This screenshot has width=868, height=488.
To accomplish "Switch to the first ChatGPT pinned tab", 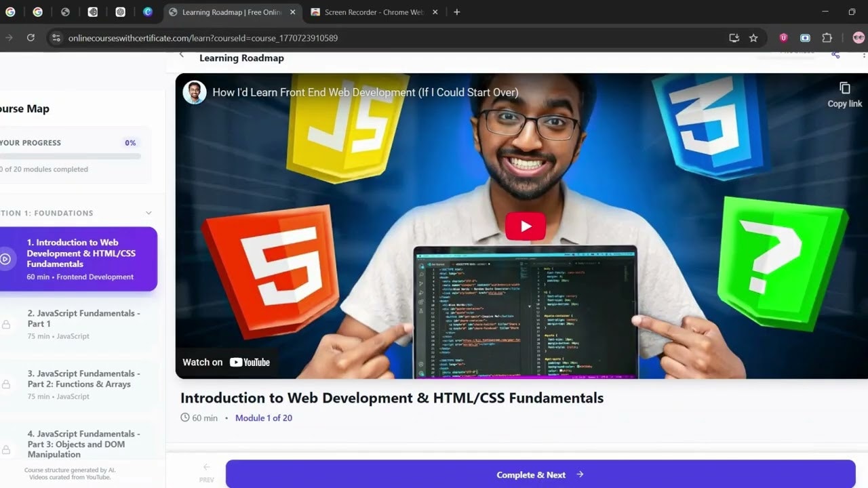I will click(93, 12).
